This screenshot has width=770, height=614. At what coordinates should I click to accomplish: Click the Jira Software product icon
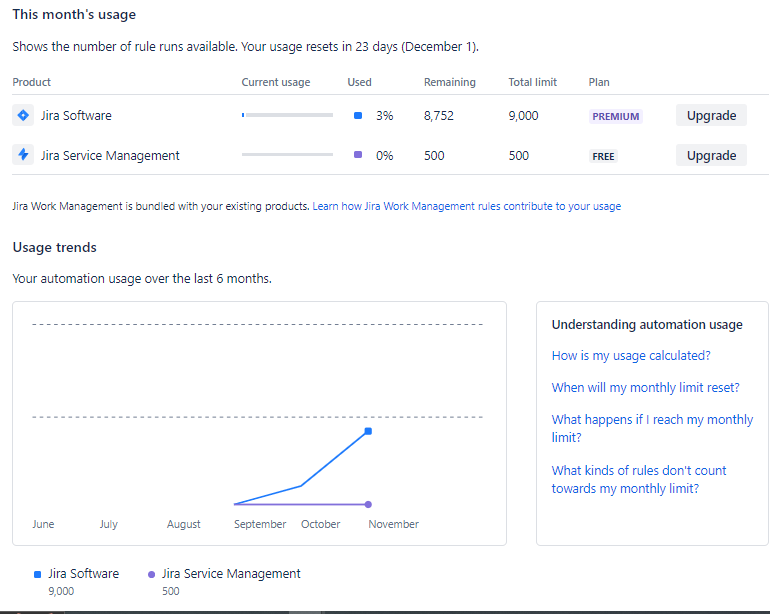click(23, 115)
